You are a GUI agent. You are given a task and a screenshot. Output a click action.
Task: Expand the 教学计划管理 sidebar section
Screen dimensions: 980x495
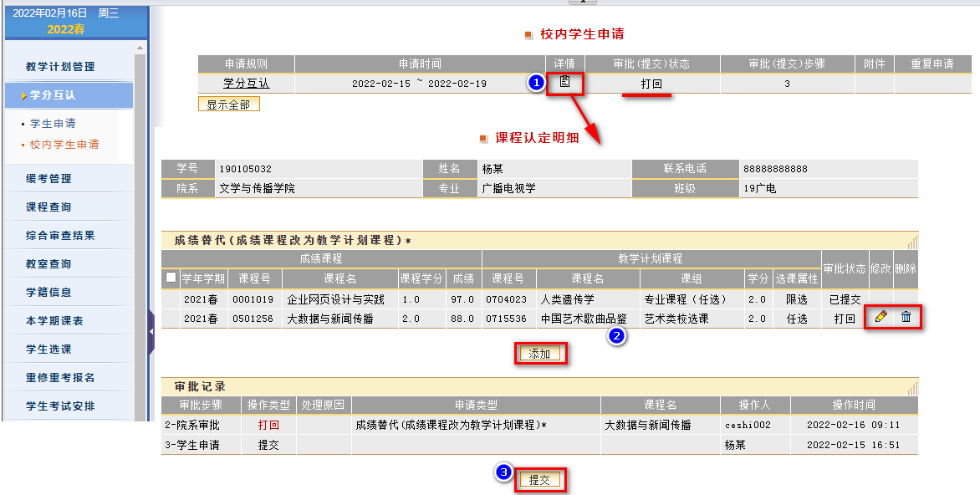(x=60, y=67)
